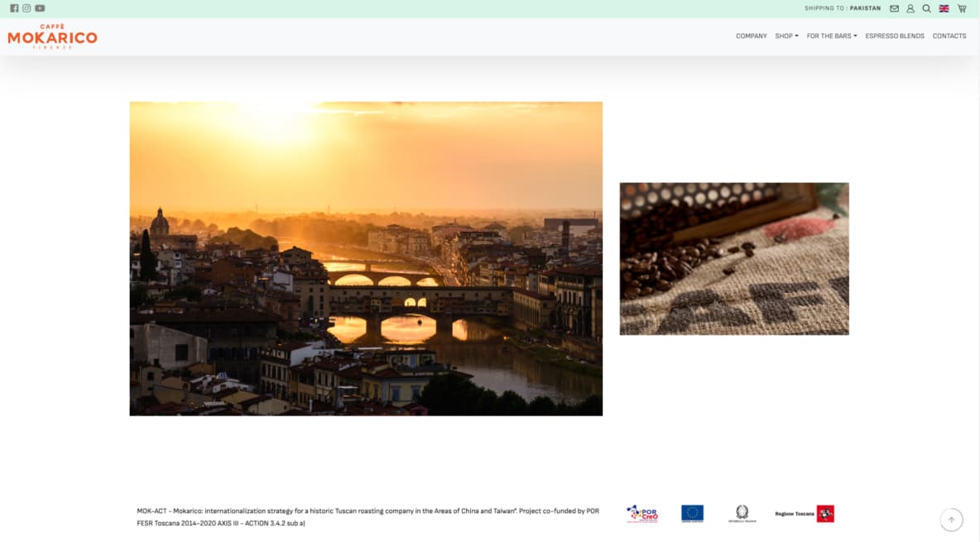980x542 pixels.
Task: Expand the For The Bars dropdown
Action: click(832, 36)
